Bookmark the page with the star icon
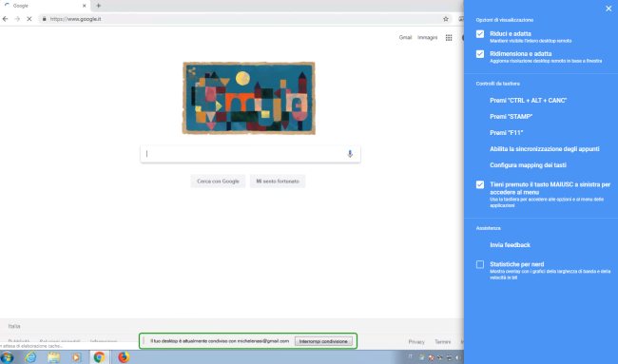This screenshot has width=618, height=364. coord(446,19)
